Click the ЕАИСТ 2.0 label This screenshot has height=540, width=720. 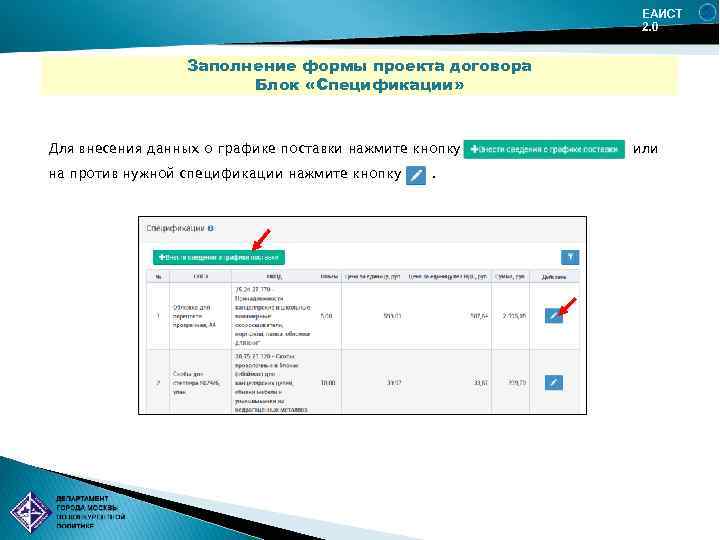point(662,20)
